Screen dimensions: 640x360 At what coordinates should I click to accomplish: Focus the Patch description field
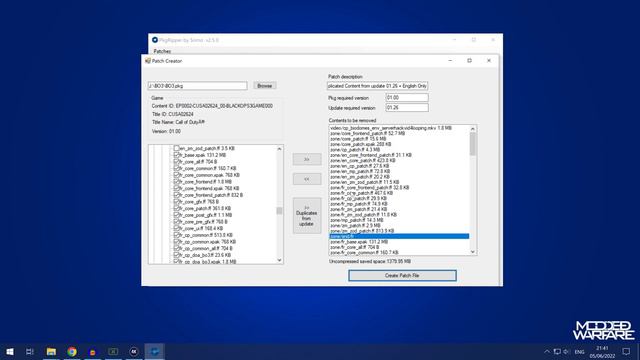tap(378, 86)
